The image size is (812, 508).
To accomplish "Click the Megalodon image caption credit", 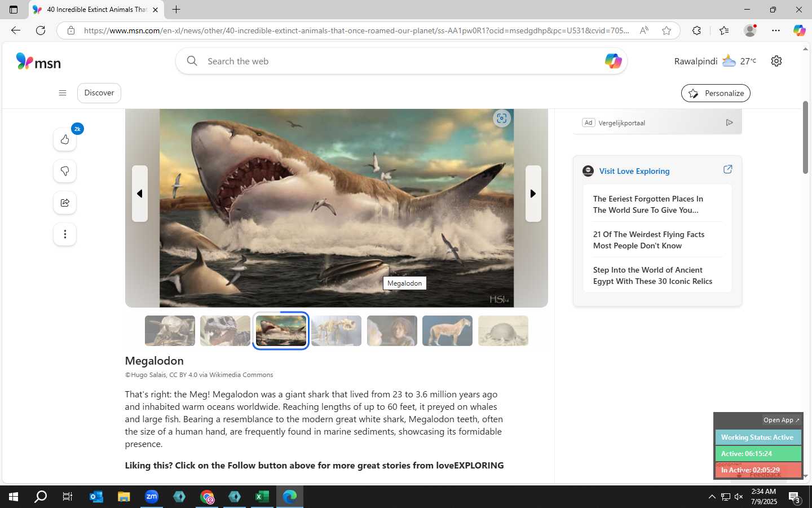I will (199, 375).
